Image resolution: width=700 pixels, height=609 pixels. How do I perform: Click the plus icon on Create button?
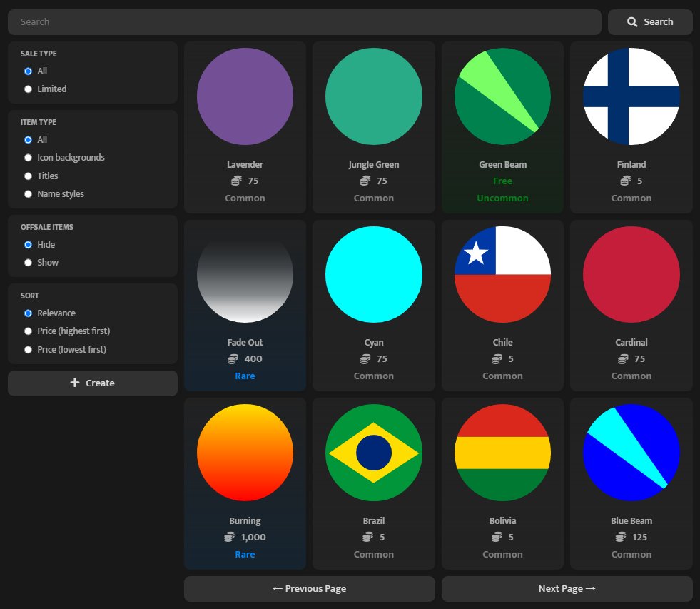click(75, 383)
